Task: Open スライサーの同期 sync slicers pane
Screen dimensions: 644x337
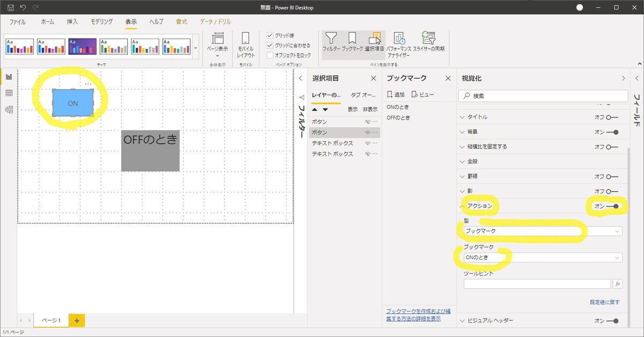Action: pos(428,42)
